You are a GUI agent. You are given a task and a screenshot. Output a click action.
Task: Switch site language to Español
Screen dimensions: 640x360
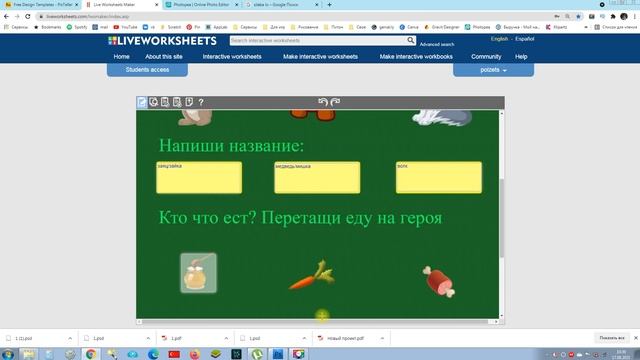pos(524,39)
